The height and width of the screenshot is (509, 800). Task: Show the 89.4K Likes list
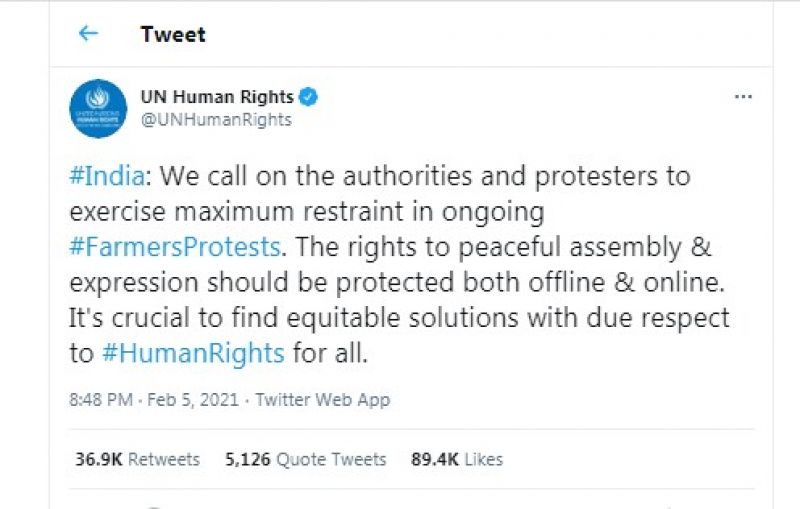pos(457,460)
